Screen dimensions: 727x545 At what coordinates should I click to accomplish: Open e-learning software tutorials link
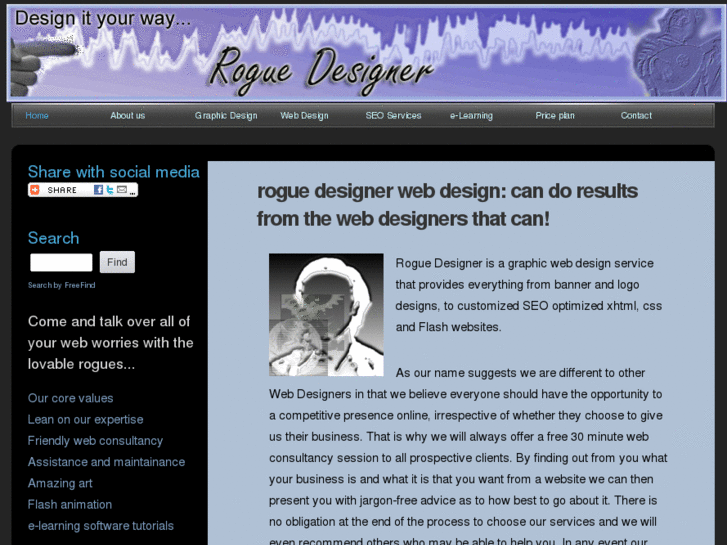101,526
